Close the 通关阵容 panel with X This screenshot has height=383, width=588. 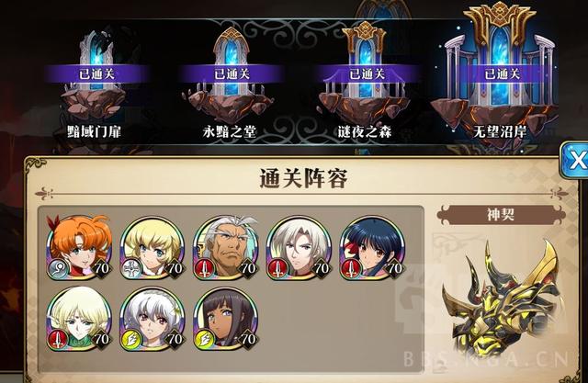[574, 160]
